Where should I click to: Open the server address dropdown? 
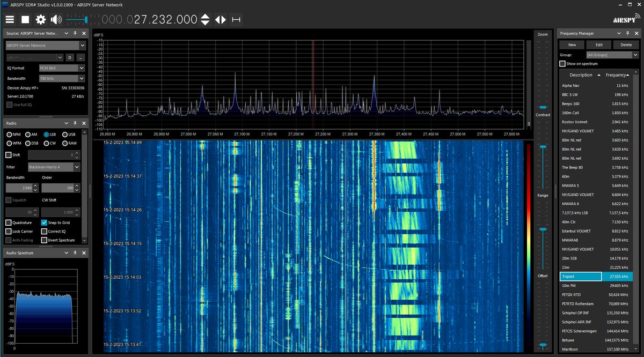click(34, 57)
